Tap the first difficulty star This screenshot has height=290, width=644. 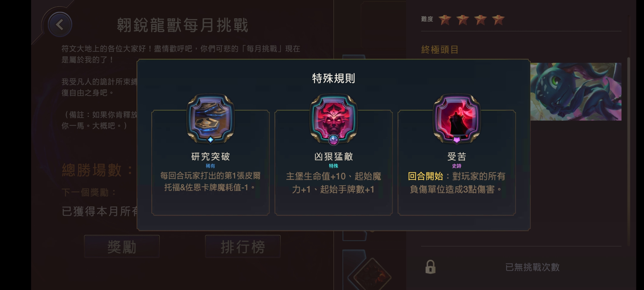tap(445, 19)
